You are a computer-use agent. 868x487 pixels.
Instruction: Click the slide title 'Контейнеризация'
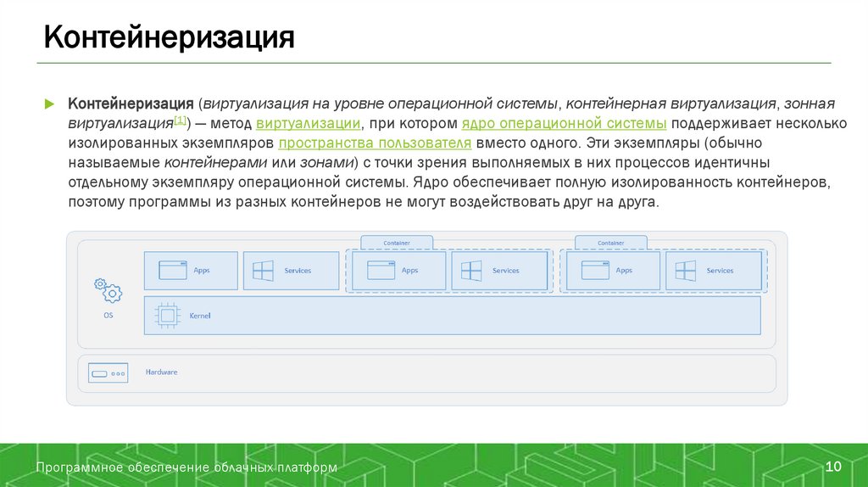169,37
